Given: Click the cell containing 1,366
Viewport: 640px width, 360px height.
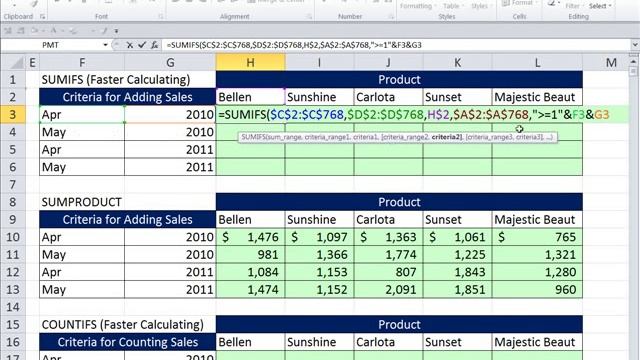Looking at the screenshot, I should (x=320, y=255).
